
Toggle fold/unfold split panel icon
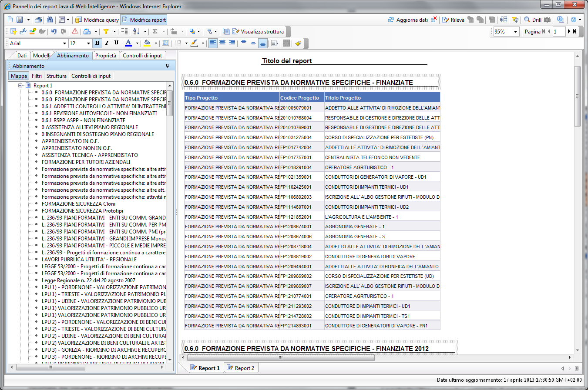(504, 20)
